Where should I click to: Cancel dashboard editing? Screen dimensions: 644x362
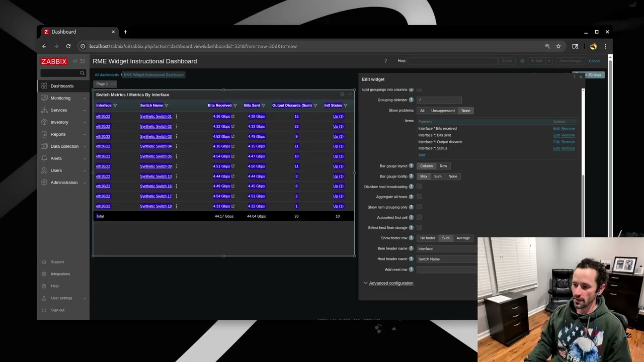[x=594, y=61]
